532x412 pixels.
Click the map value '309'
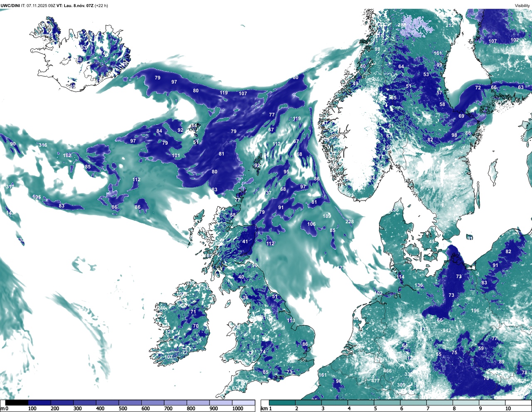[401, 385]
